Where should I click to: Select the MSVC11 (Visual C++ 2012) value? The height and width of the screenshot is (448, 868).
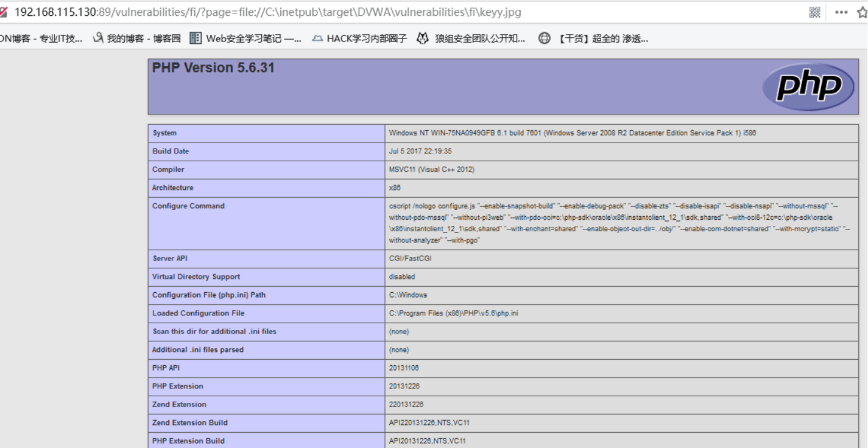click(432, 169)
